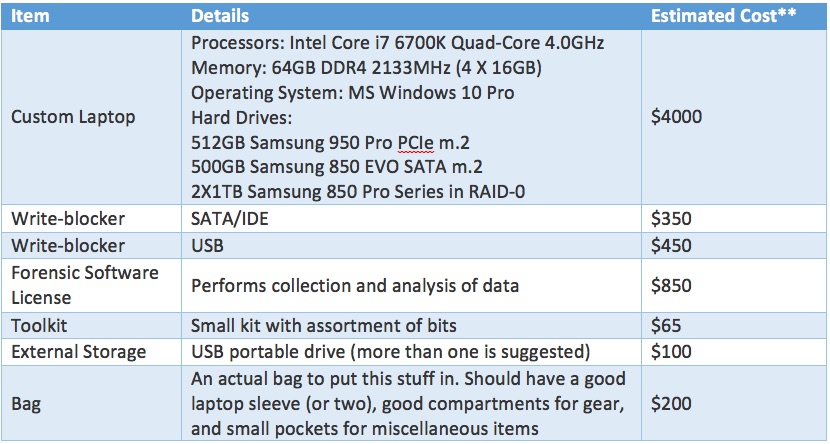Click the "Processors: Intel Core i7 6700K" line
830x444 pixels.
click(397, 45)
